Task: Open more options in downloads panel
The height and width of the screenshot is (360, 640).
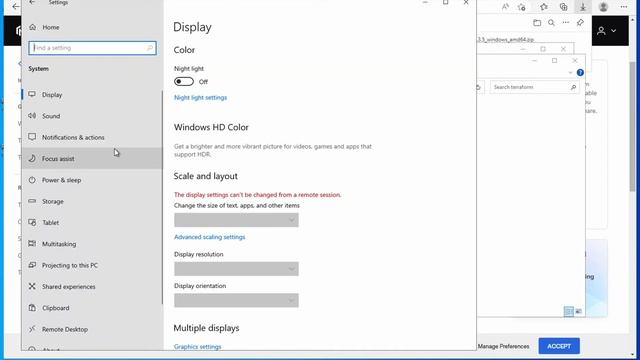Action: [x=565, y=23]
